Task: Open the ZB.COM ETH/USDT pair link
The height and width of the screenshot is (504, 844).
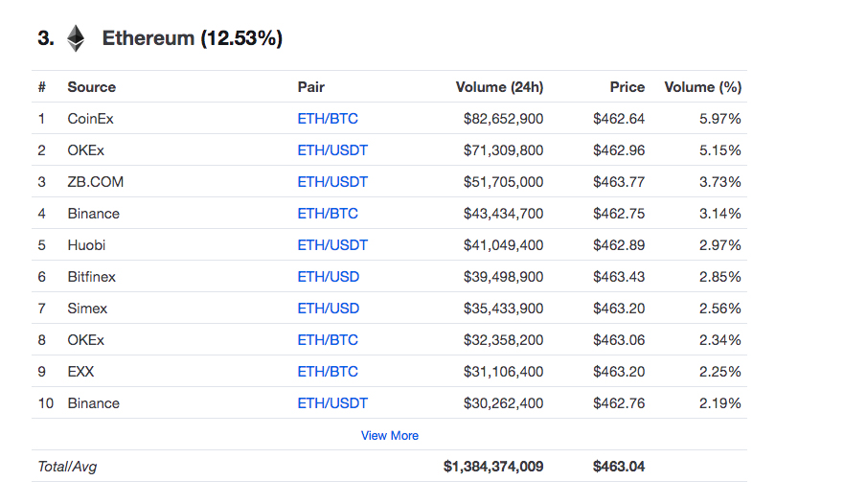Action: [332, 182]
